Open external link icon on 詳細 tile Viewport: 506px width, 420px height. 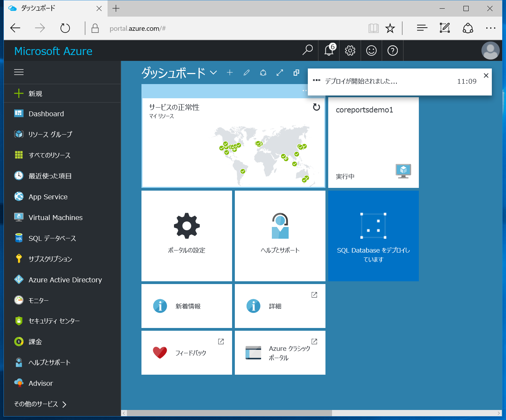[314, 295]
